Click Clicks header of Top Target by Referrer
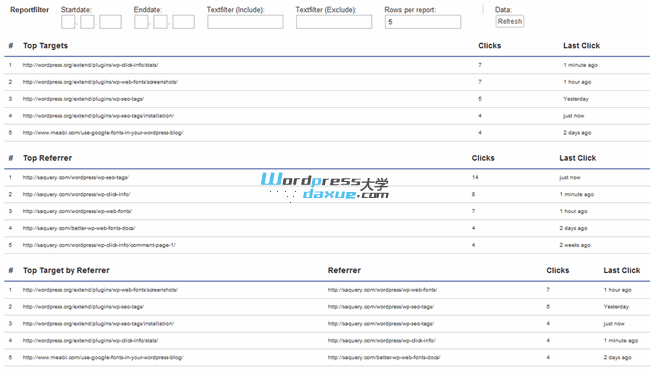 tap(558, 270)
